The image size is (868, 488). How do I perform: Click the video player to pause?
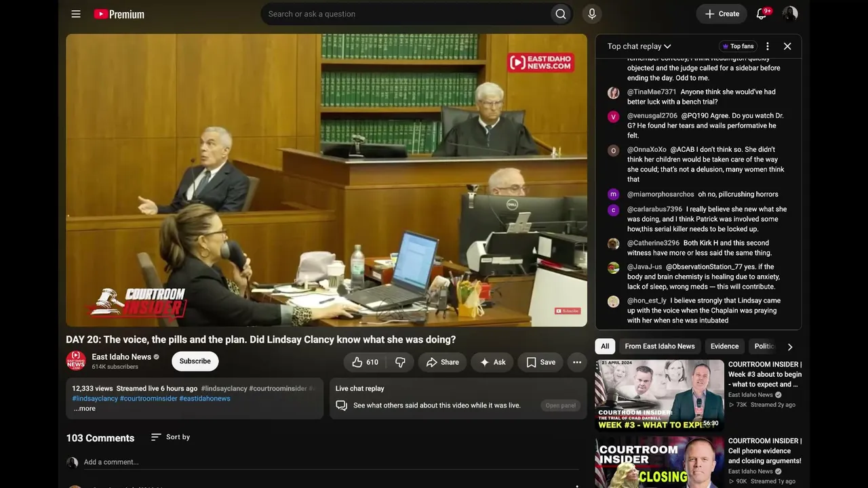(326, 180)
